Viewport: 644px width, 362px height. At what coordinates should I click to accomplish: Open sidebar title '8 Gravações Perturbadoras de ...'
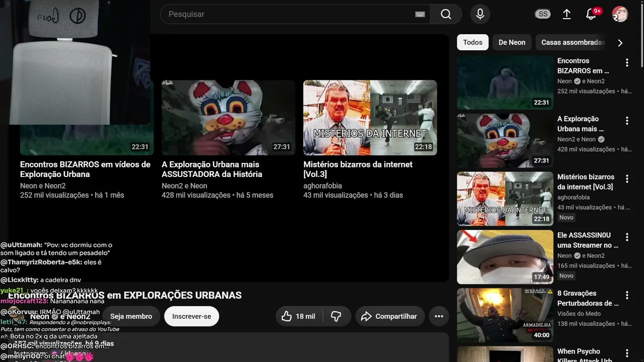point(588,298)
